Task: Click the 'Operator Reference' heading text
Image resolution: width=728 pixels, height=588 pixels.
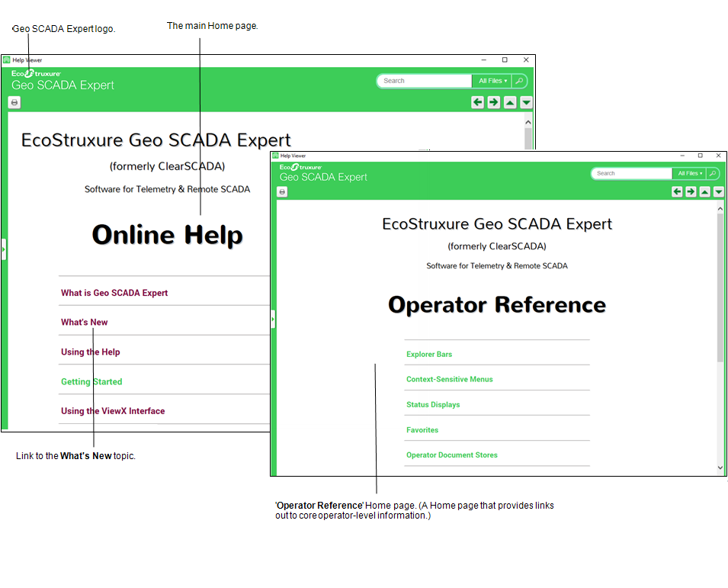Action: [x=497, y=305]
